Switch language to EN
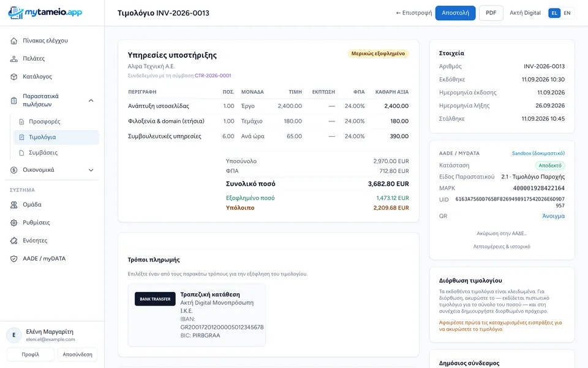588x368 pixels. click(x=567, y=13)
